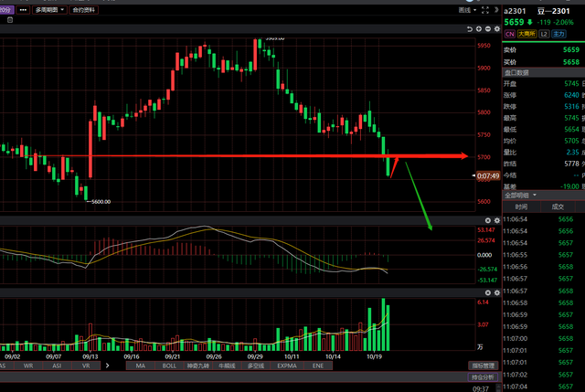Toggle BOLL indicator overlay

tap(169, 366)
